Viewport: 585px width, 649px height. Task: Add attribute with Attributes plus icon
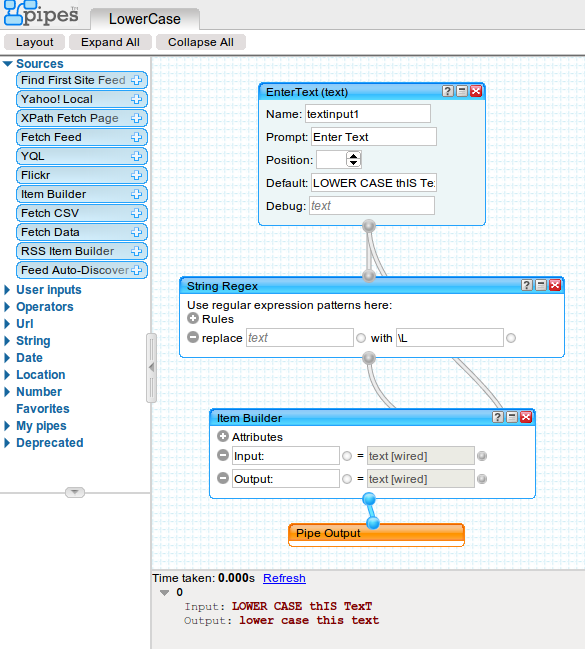click(223, 436)
